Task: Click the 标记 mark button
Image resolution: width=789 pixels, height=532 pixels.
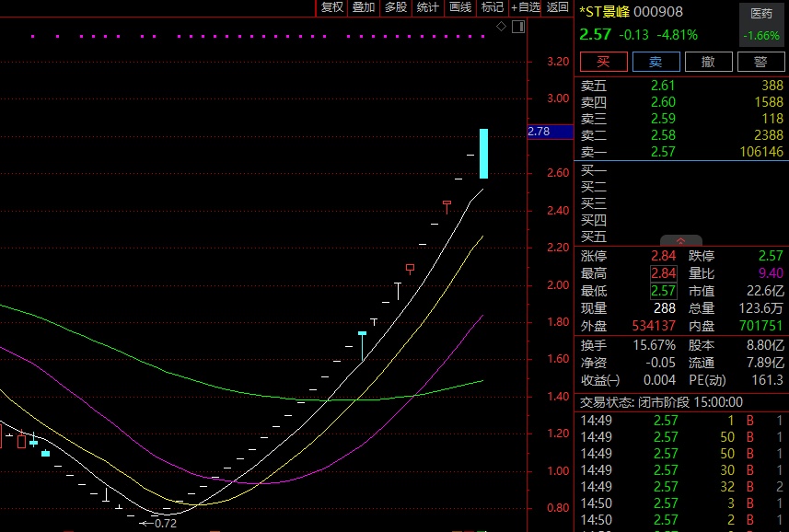Action: pos(493,7)
